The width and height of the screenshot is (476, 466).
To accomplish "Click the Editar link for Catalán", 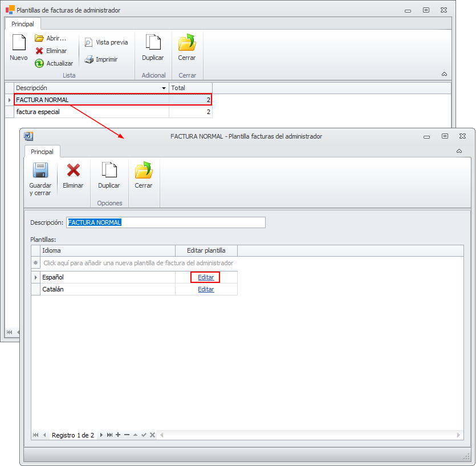I will pyautogui.click(x=206, y=290).
